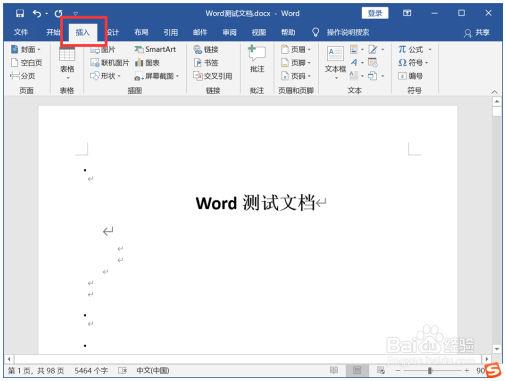Click the word count '5464 个字'
Image resolution: width=506 pixels, height=381 pixels.
pyautogui.click(x=91, y=371)
